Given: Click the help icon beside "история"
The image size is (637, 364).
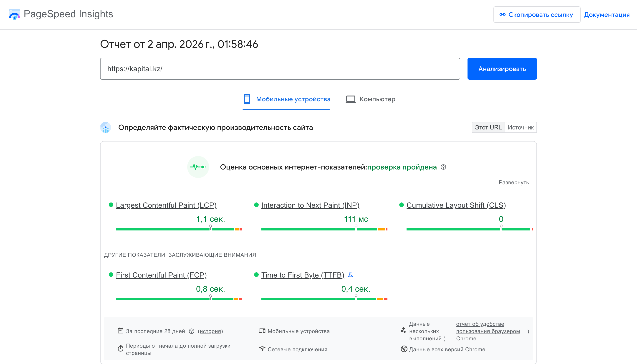Looking at the screenshot, I should point(191,331).
